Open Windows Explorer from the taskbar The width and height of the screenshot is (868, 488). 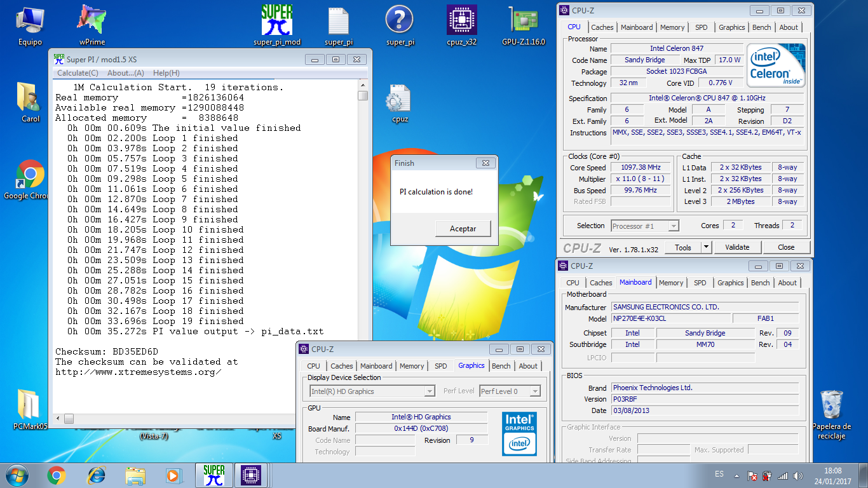[x=135, y=475]
